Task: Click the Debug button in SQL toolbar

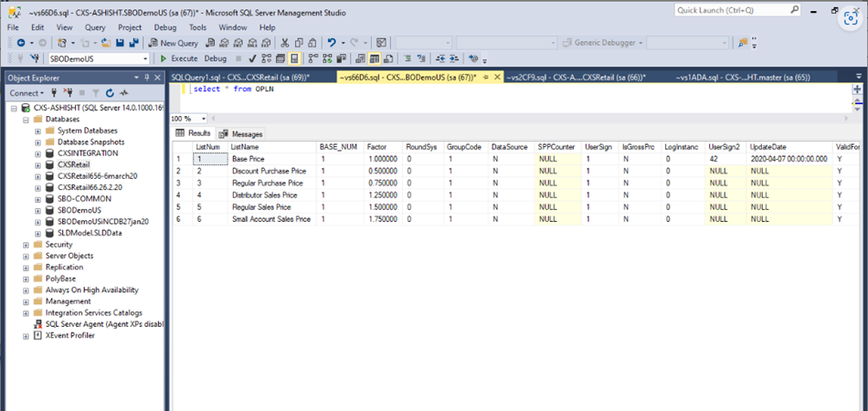Action: [x=216, y=58]
